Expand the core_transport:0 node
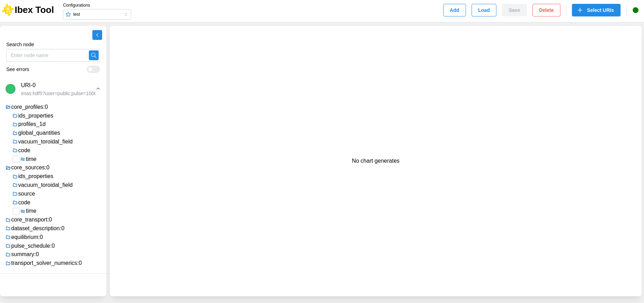Image resolution: width=644 pixels, height=303 pixels. [31, 220]
